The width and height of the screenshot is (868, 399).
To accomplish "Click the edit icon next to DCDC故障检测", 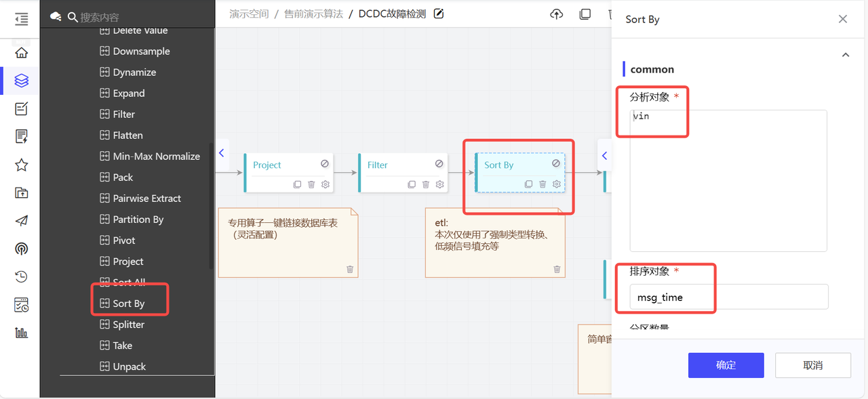I will (439, 14).
